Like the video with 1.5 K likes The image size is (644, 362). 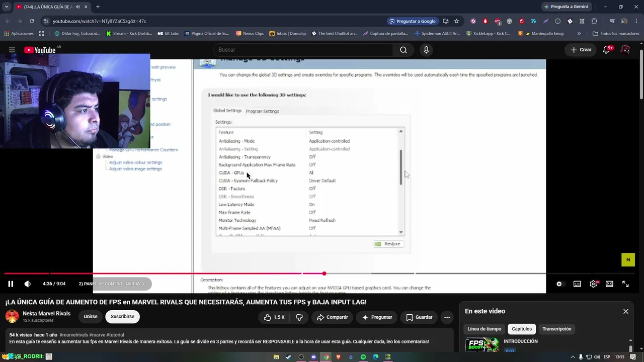pos(274,317)
